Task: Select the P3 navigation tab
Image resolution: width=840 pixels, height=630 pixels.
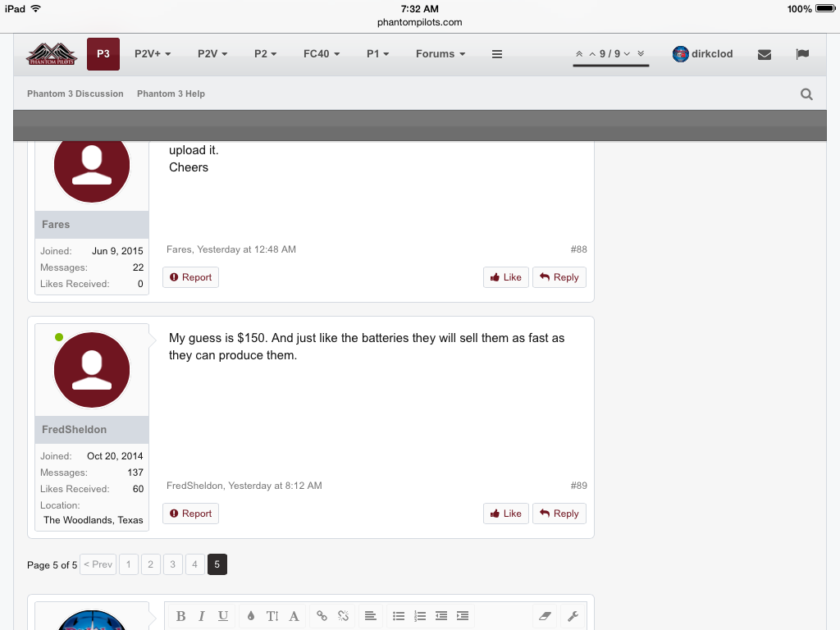Action: pyautogui.click(x=103, y=54)
